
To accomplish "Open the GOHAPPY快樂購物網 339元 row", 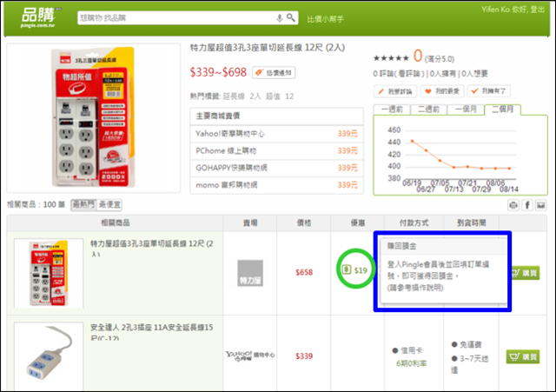I will (276, 168).
